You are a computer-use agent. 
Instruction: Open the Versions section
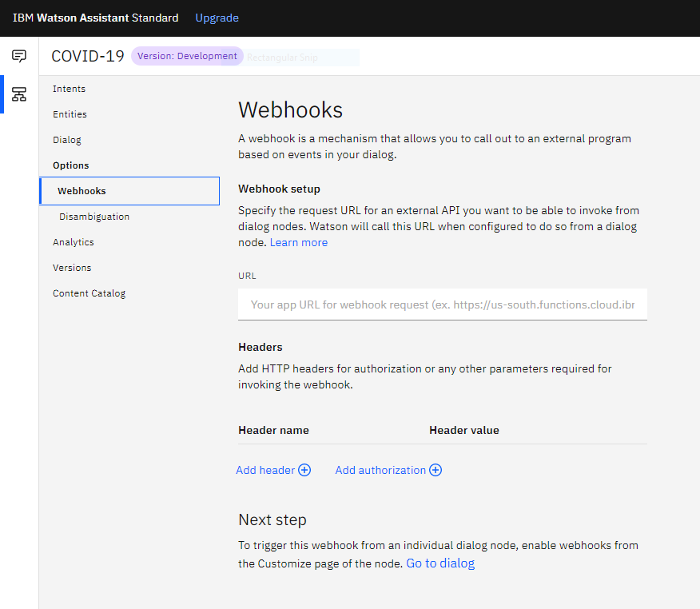tap(72, 268)
